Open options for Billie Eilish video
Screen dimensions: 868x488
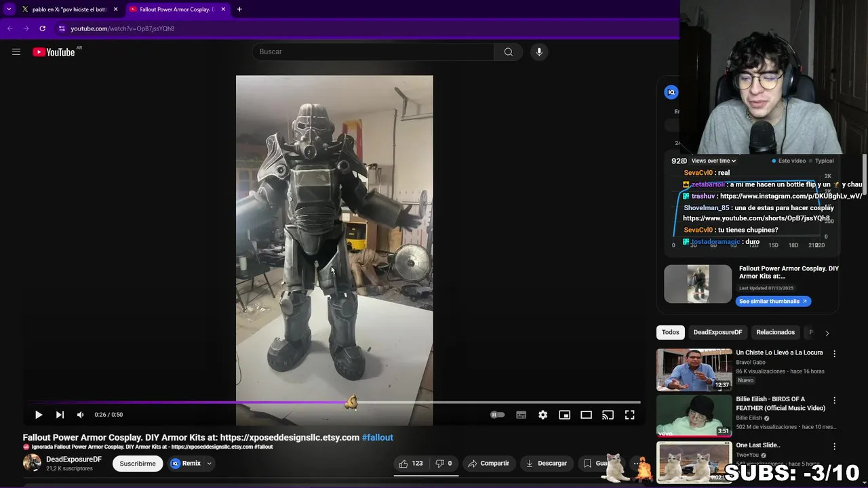835,401
